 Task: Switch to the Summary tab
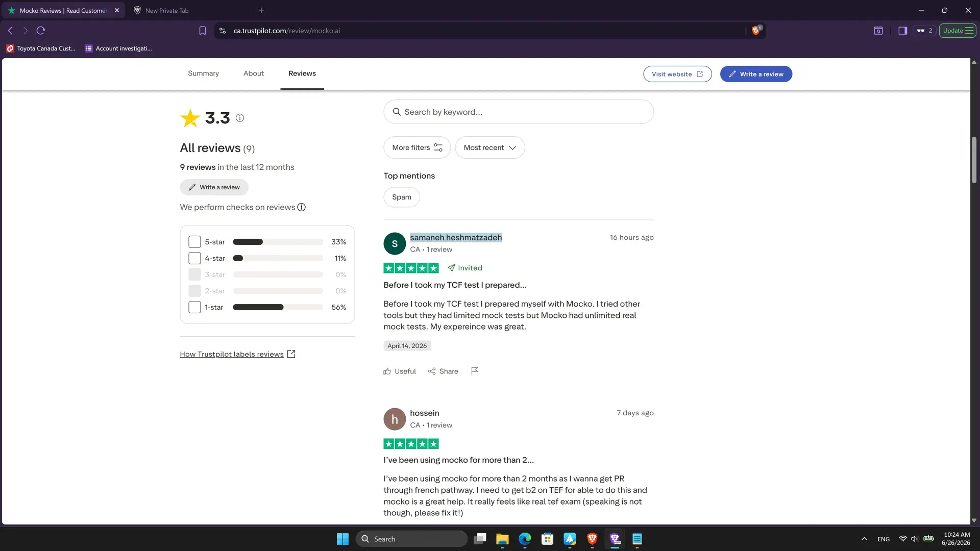[x=203, y=73]
